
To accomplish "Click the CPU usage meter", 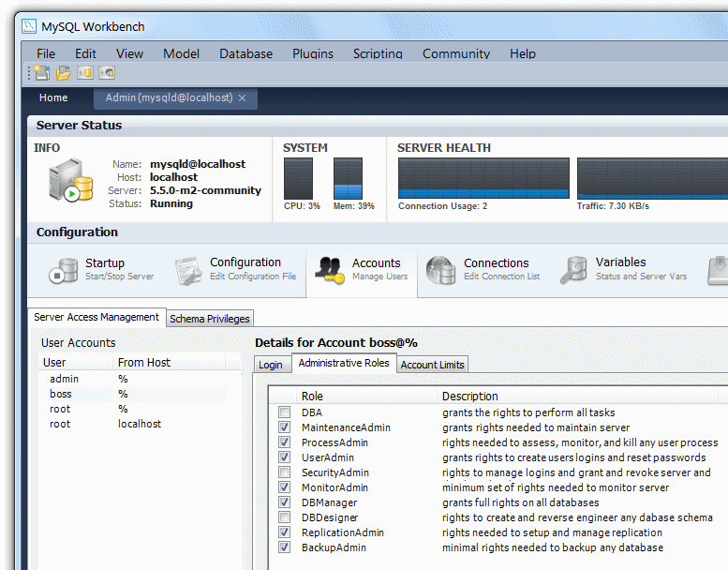I will pyautogui.click(x=298, y=178).
